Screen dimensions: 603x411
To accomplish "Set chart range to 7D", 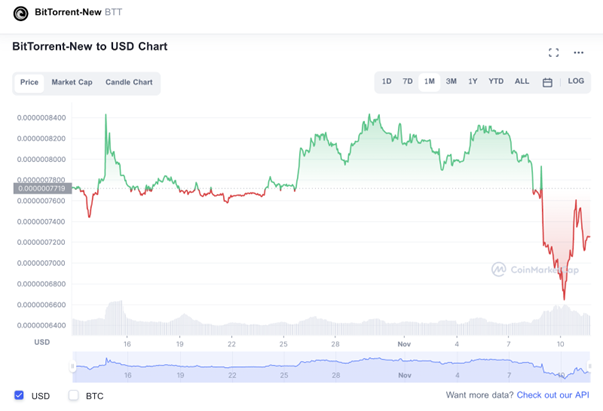I will point(407,82).
